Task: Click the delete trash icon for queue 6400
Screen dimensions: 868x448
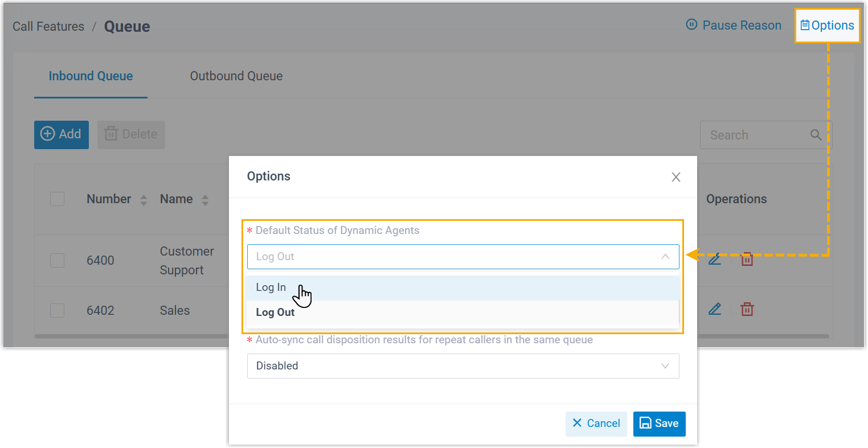Action: [x=747, y=260]
